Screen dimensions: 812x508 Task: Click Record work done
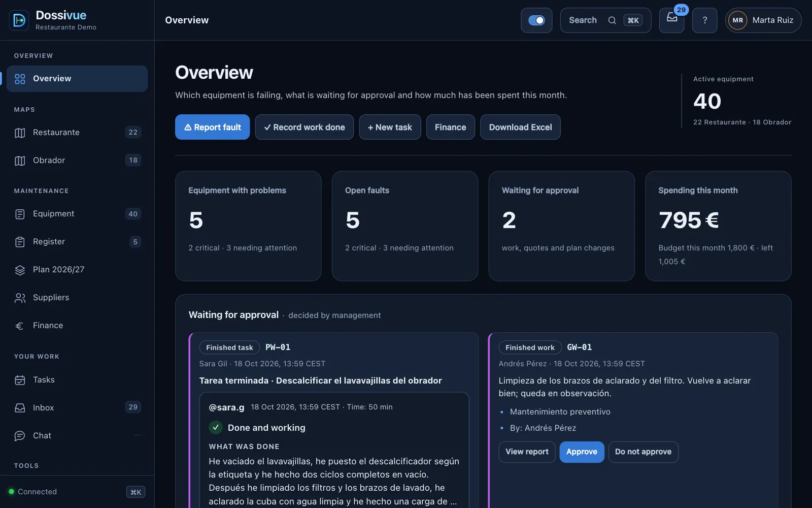(304, 127)
